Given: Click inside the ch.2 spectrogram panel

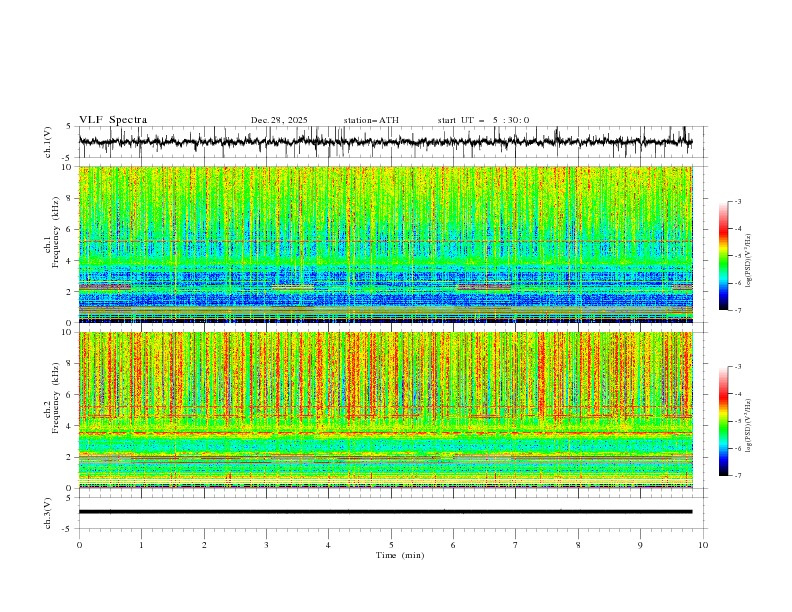Looking at the screenshot, I should [385, 410].
